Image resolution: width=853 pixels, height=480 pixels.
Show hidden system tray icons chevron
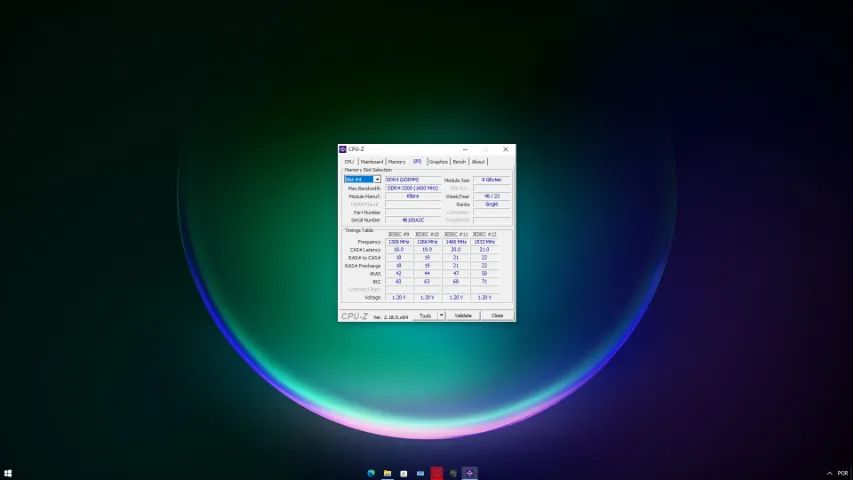point(830,473)
